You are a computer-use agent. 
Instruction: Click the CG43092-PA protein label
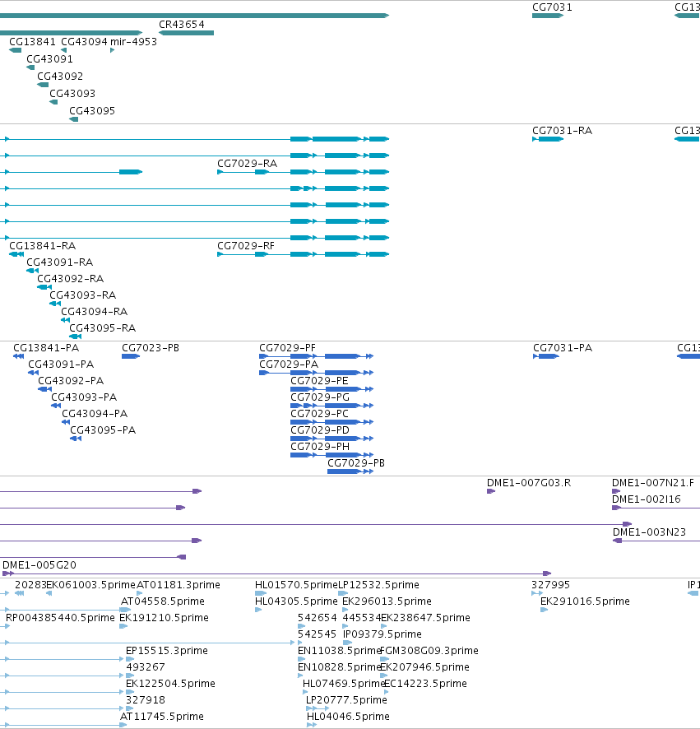point(71,381)
